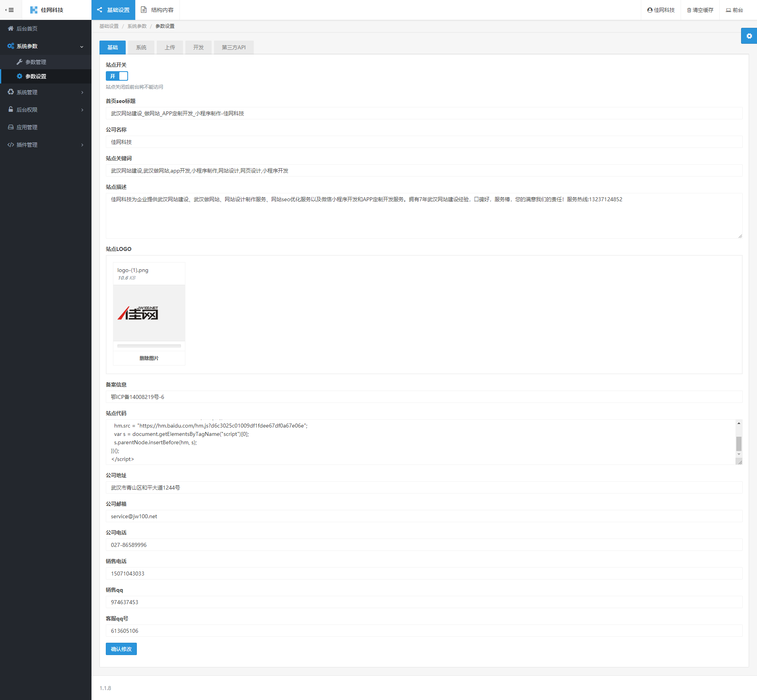Click the laptop icon for 前台
The height and width of the screenshot is (700, 757).
(728, 10)
